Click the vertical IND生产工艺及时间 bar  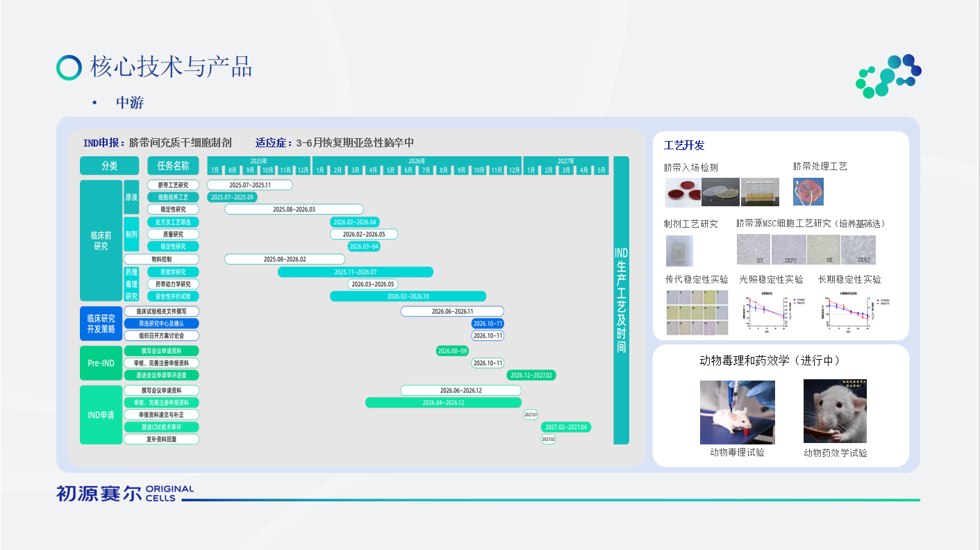pyautogui.click(x=621, y=300)
